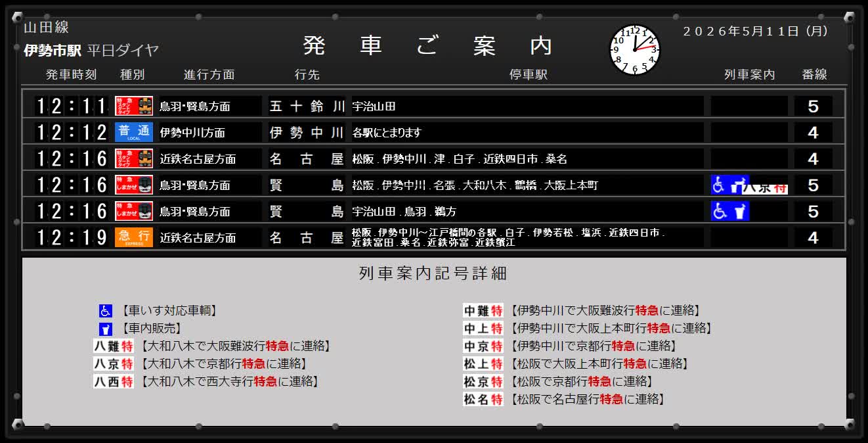Click the 種別 column header

[132, 75]
